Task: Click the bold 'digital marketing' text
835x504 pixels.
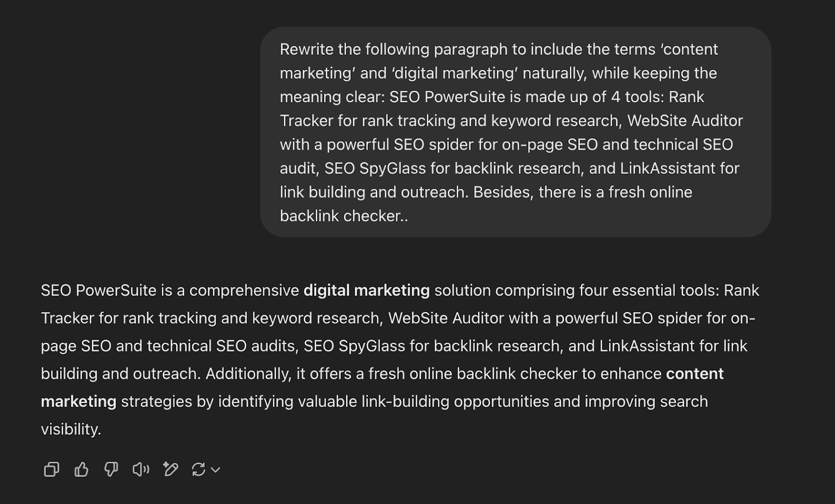Action: tap(366, 291)
